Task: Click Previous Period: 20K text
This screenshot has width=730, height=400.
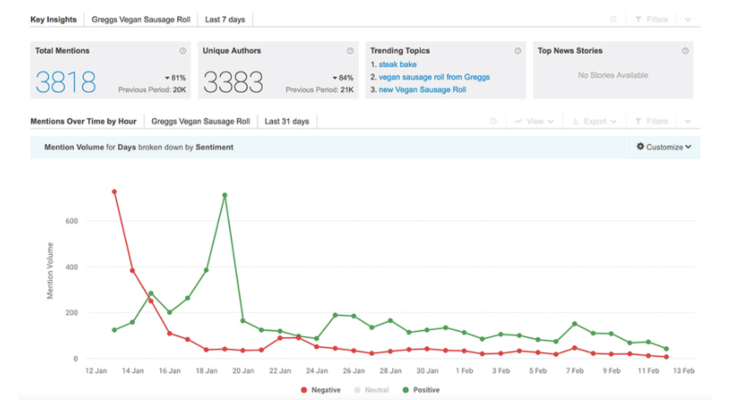Action: point(152,89)
